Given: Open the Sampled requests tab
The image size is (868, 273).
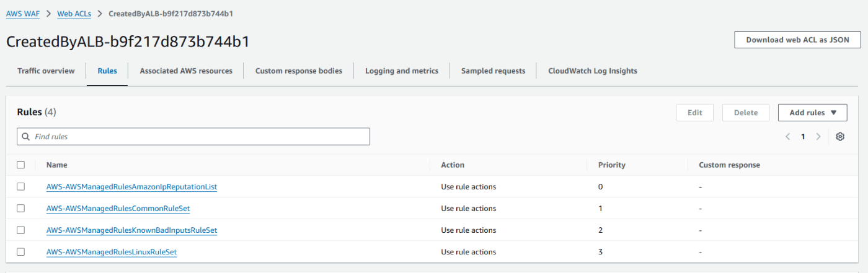Looking at the screenshot, I should click(493, 71).
